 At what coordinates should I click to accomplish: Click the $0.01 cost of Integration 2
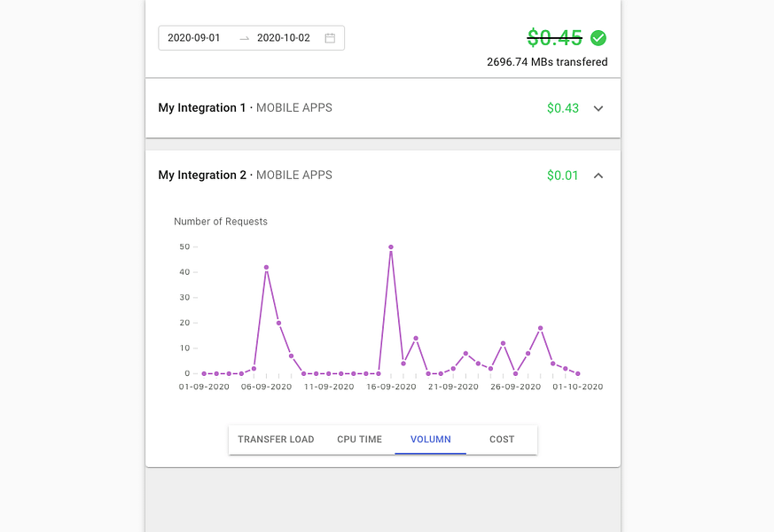point(563,176)
